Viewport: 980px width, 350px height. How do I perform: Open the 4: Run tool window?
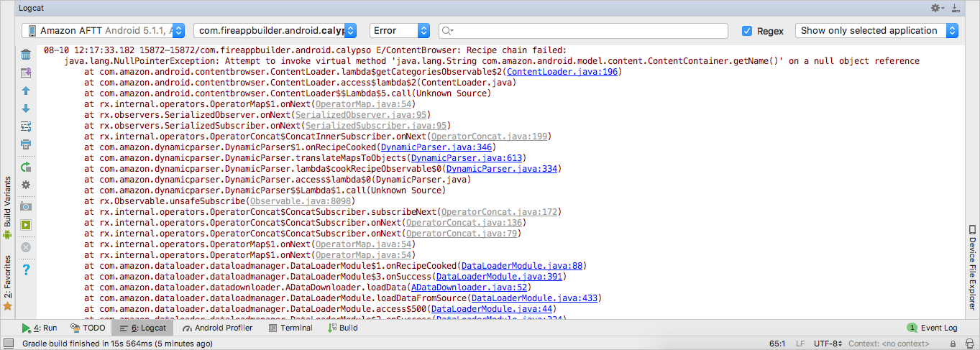pyautogui.click(x=40, y=328)
